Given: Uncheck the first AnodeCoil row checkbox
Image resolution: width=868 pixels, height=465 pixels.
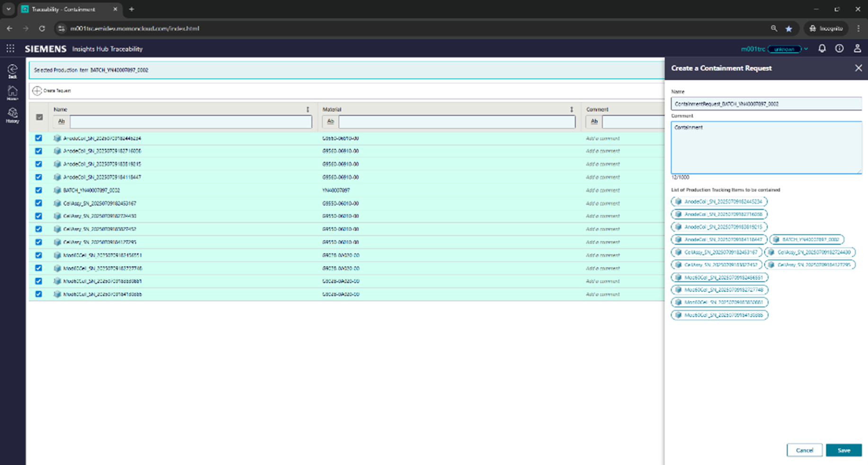Looking at the screenshot, I should pos(38,138).
